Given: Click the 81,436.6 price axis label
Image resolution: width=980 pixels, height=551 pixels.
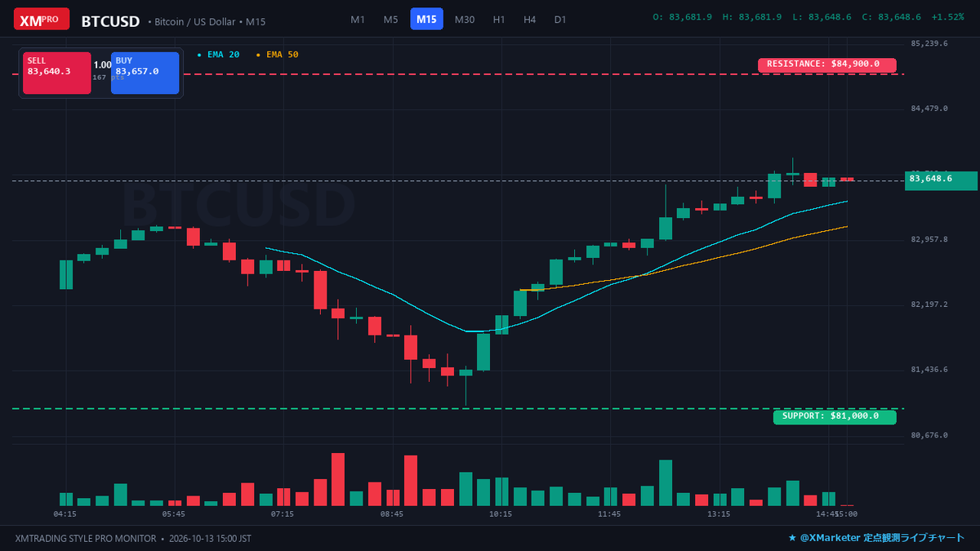Looking at the screenshot, I should click(x=929, y=370).
